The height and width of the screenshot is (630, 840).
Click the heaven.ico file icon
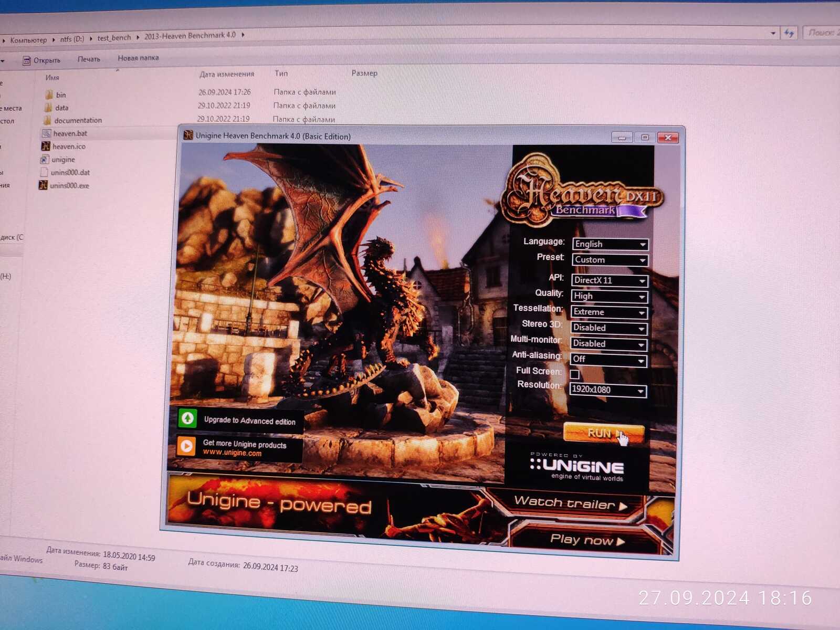coord(46,146)
